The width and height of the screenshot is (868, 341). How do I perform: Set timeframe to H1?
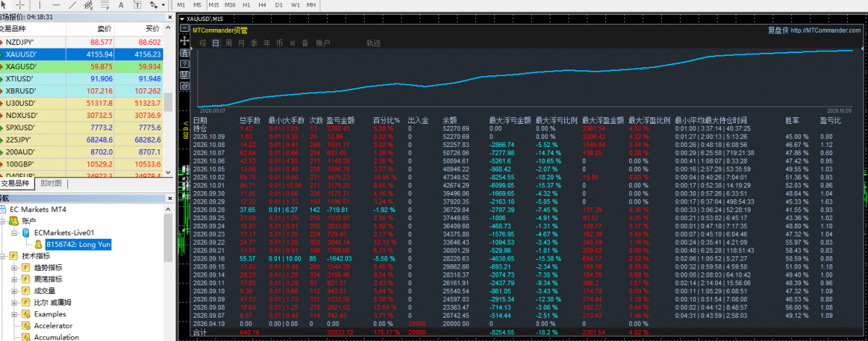click(247, 5)
